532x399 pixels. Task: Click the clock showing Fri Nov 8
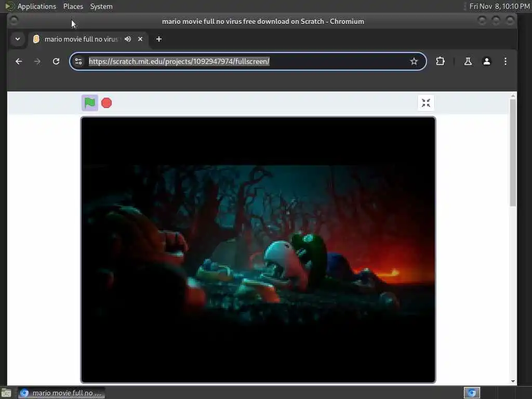pyautogui.click(x=499, y=6)
